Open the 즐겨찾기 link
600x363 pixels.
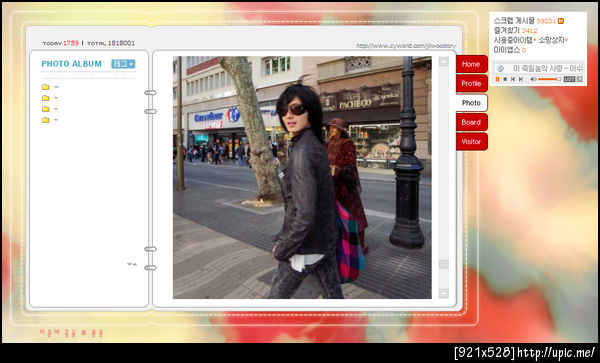[x=507, y=31]
